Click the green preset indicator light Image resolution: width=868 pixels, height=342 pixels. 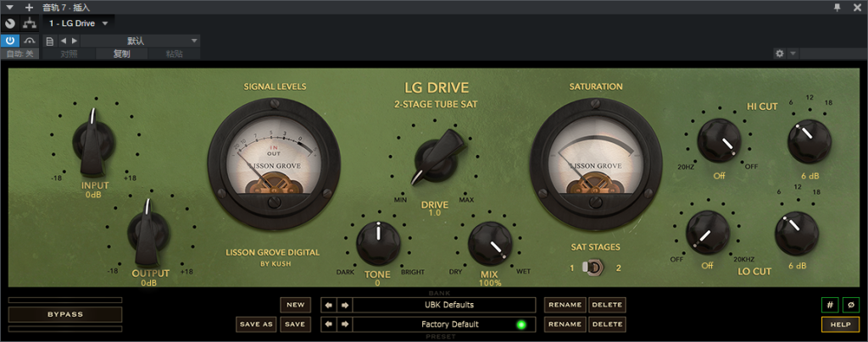tap(521, 324)
